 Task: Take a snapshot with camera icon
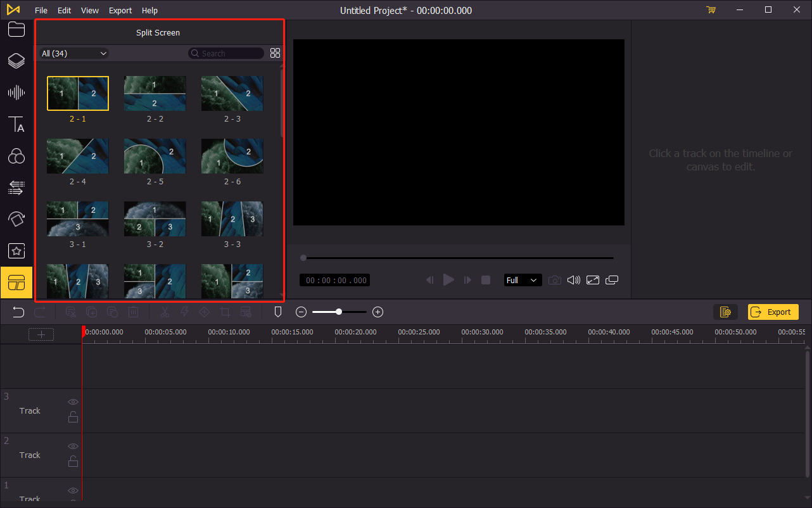[554, 280]
